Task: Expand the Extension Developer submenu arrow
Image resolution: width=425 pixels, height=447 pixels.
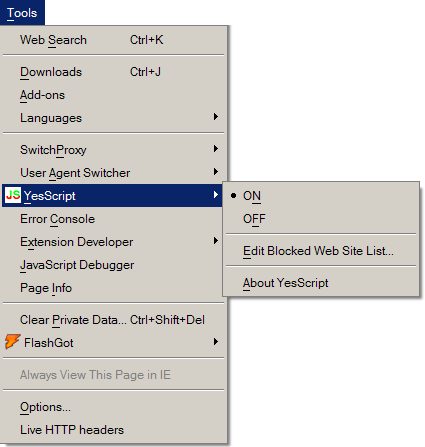Action: pos(216,241)
